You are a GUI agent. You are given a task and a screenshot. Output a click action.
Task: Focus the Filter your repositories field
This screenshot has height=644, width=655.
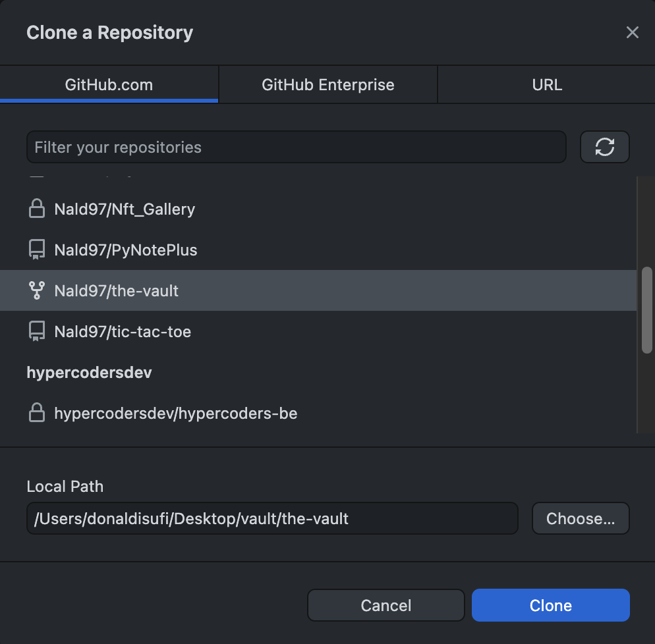296,147
